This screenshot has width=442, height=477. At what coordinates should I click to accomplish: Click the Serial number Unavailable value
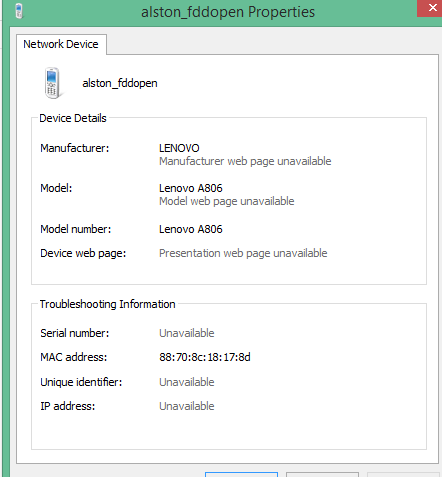coord(187,333)
